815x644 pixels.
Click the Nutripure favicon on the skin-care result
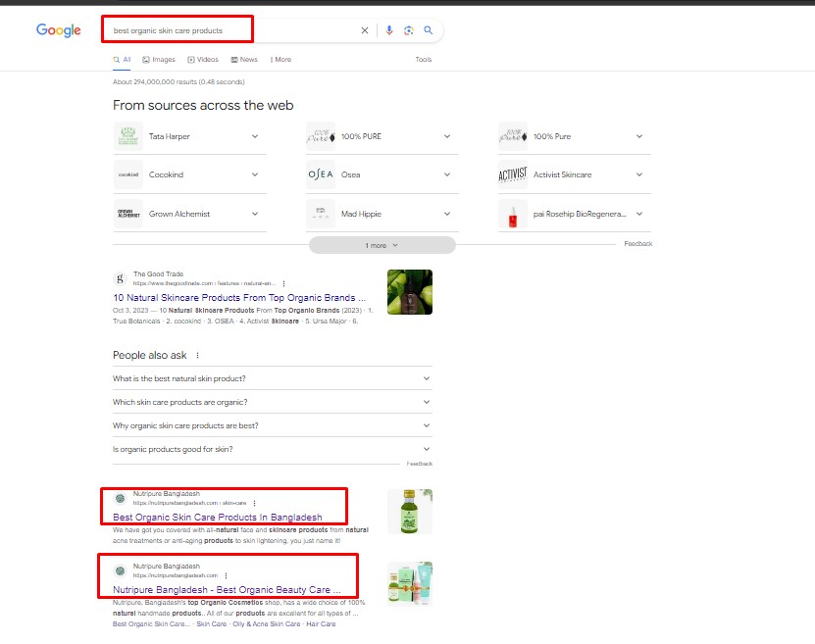coord(120,499)
